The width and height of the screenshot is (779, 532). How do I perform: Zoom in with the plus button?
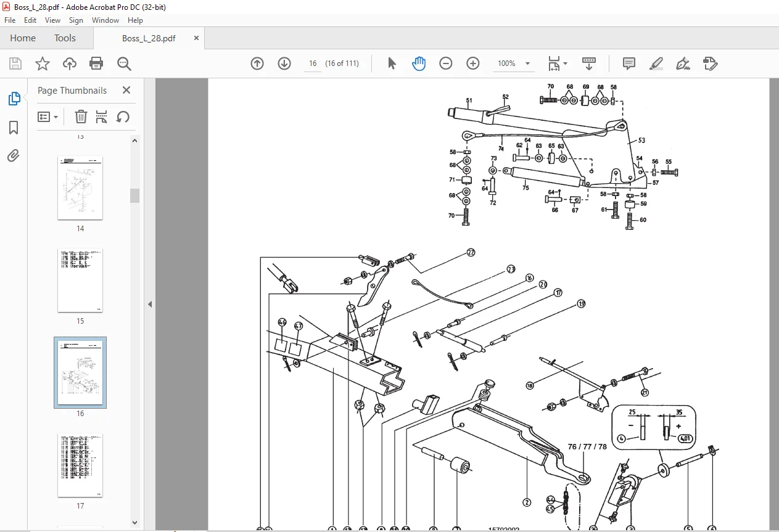[x=473, y=63]
